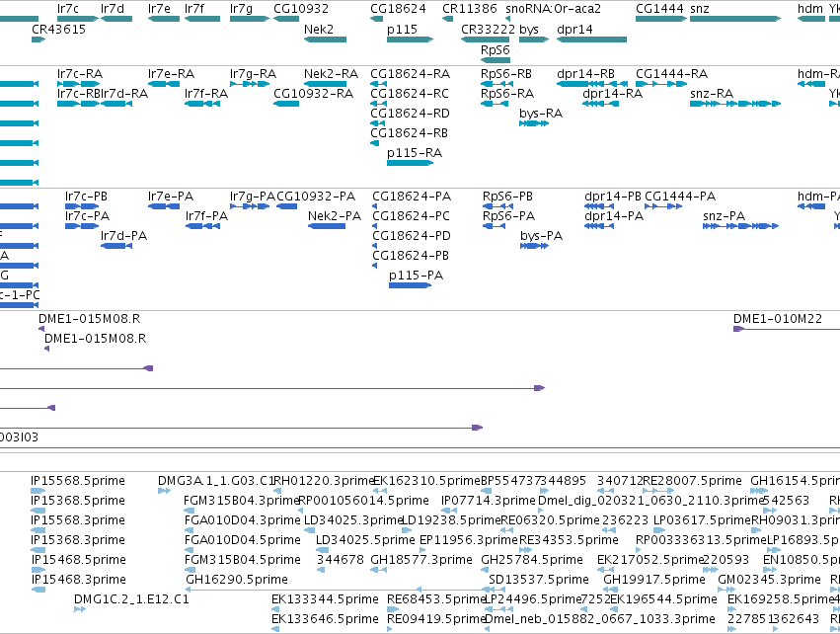Viewport: 840px width, 634px height.
Task: Open the RpS6-RB transcript label
Action: [x=505, y=73]
